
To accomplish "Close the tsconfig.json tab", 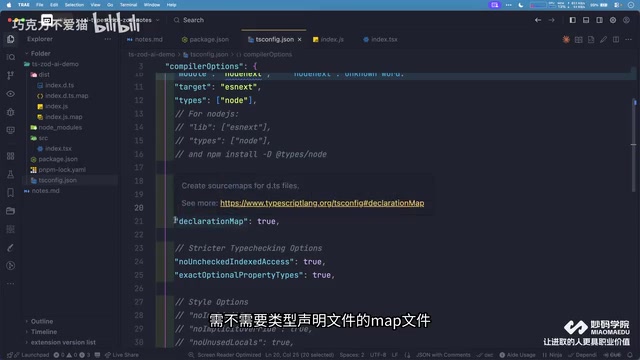I will click(x=300, y=40).
